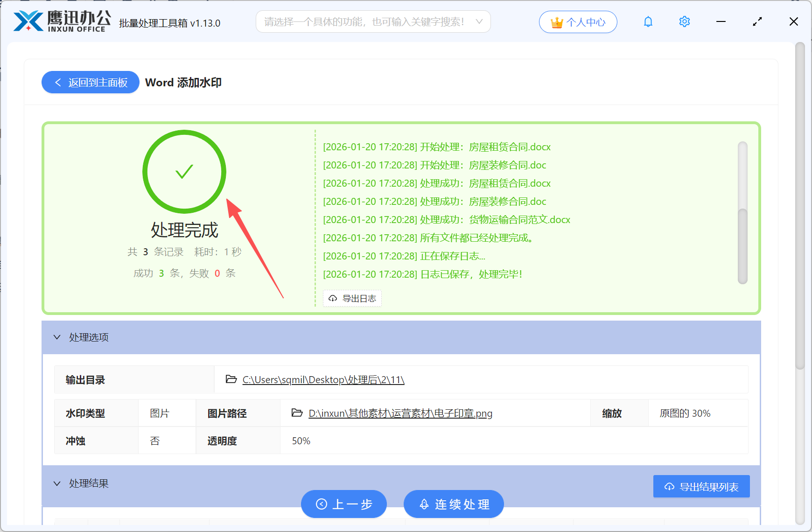
Task: Export the log with 导出日志
Action: 352,298
